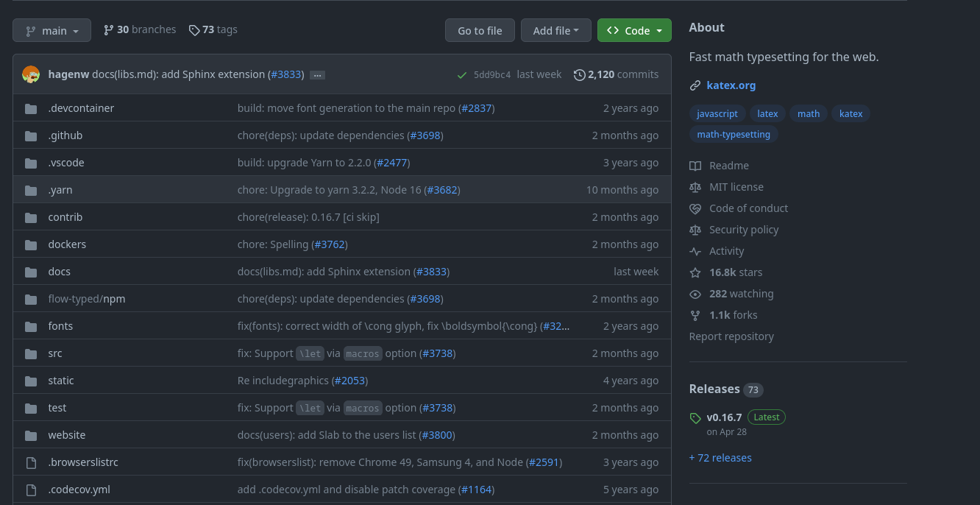Click src folder icon
The image size is (980, 505).
tap(31, 353)
